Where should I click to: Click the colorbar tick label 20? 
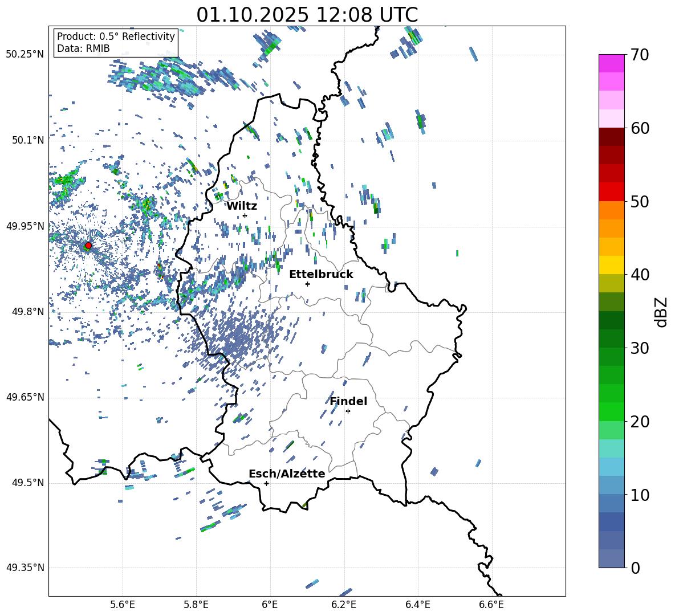coord(640,421)
